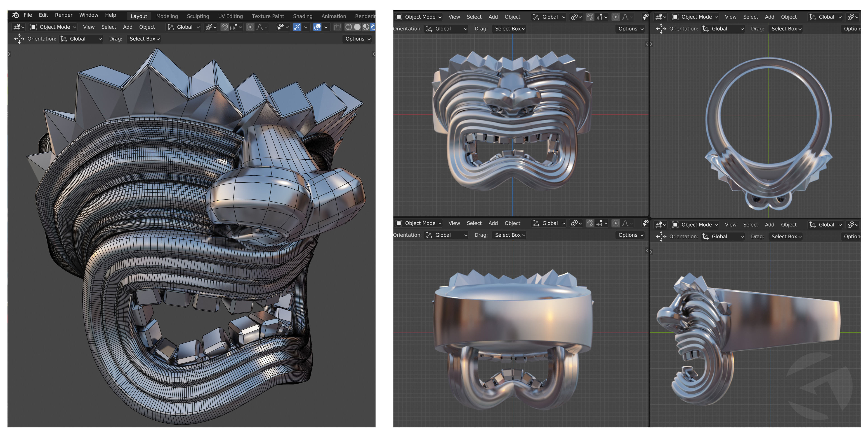Open the overlays sphere icon

point(317,27)
